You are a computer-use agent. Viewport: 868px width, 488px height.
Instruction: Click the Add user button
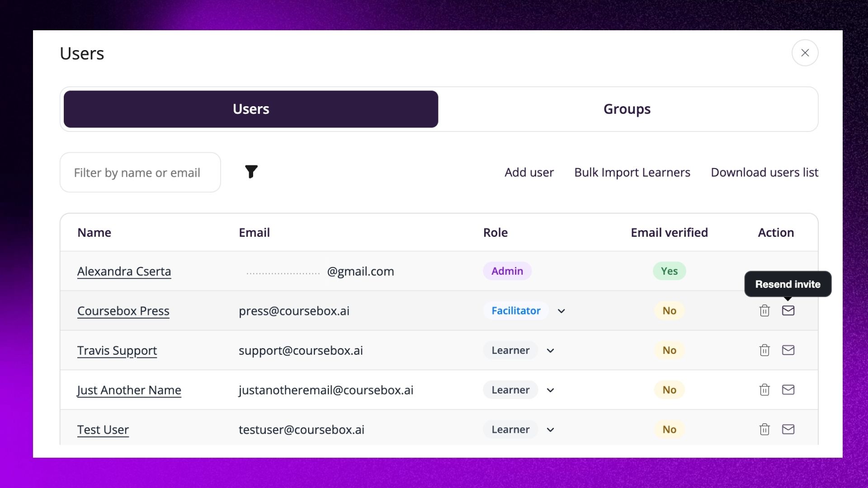(529, 172)
